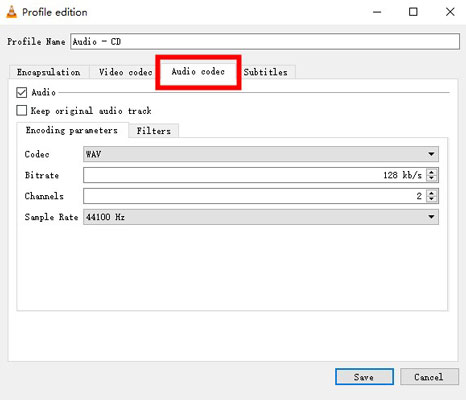466x400 pixels.
Task: Close the Profile edition window
Action: coord(450,12)
